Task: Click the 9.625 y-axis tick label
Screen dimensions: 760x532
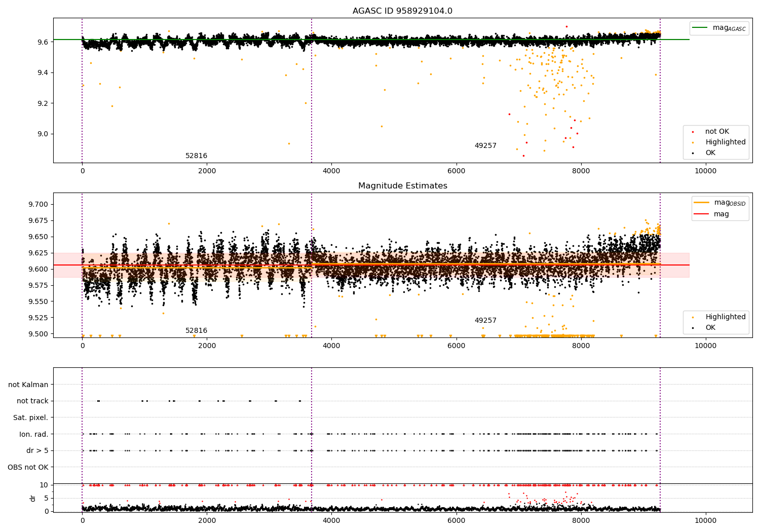Action: pos(38,253)
